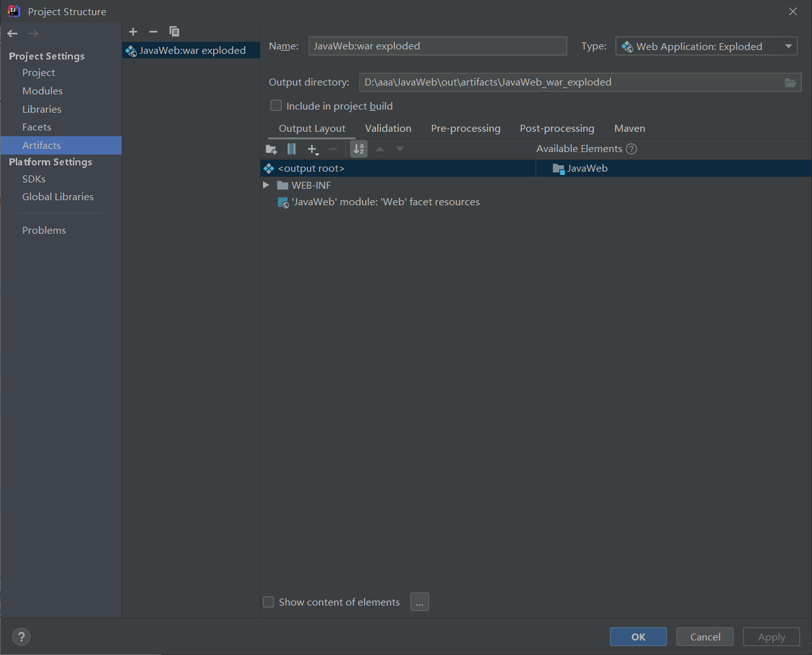This screenshot has height=655, width=812.
Task: Click the Cancel button
Action: click(705, 637)
